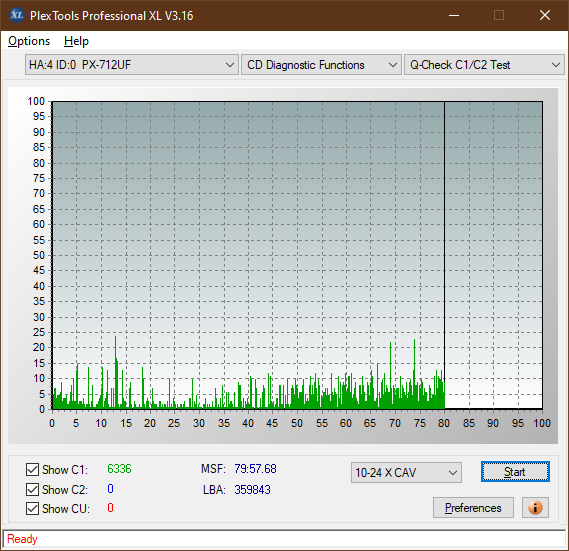
Task: Click the Start button
Action: pos(515,472)
